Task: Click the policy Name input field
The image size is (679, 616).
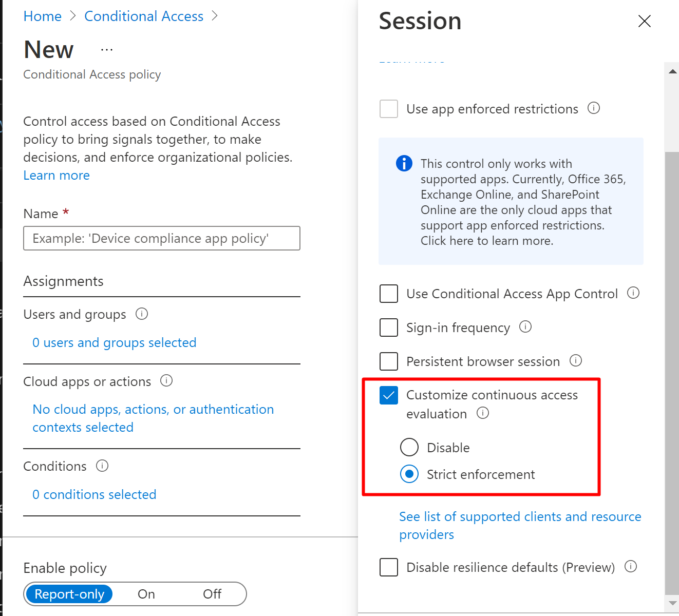Action: pyautogui.click(x=161, y=238)
